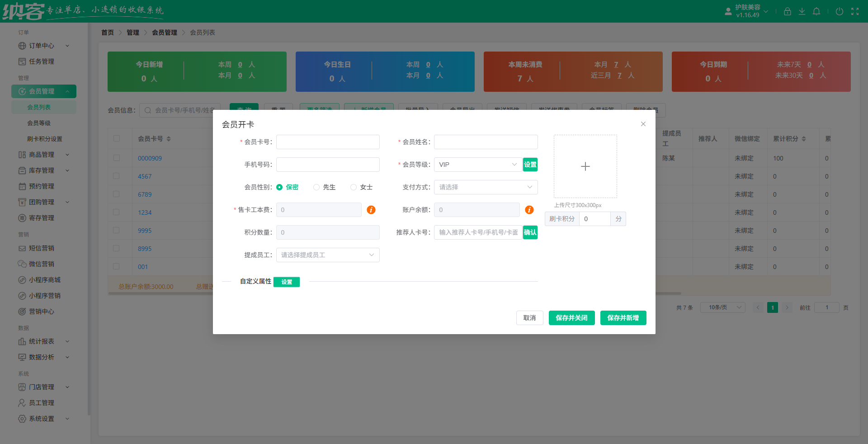Viewport: 868px width, 444px height.
Task: Expand the 门店管理 sidebar menu
Action: [x=44, y=387]
